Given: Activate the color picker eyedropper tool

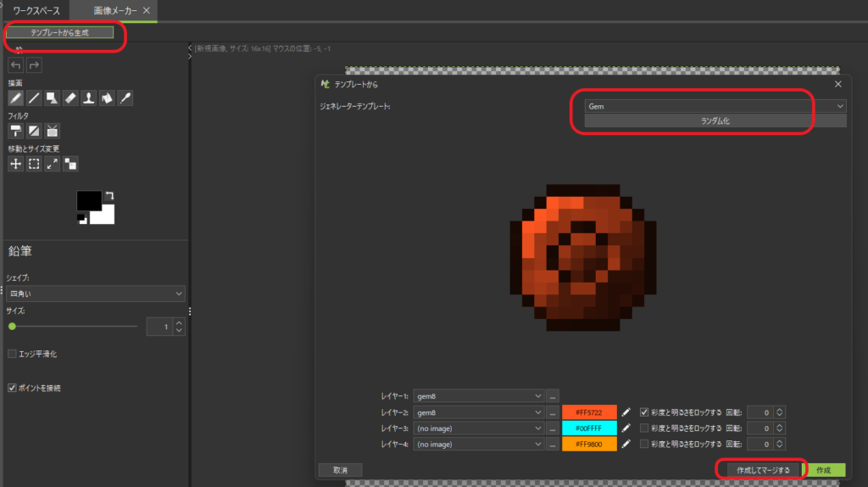Looking at the screenshot, I should pyautogui.click(x=125, y=99).
